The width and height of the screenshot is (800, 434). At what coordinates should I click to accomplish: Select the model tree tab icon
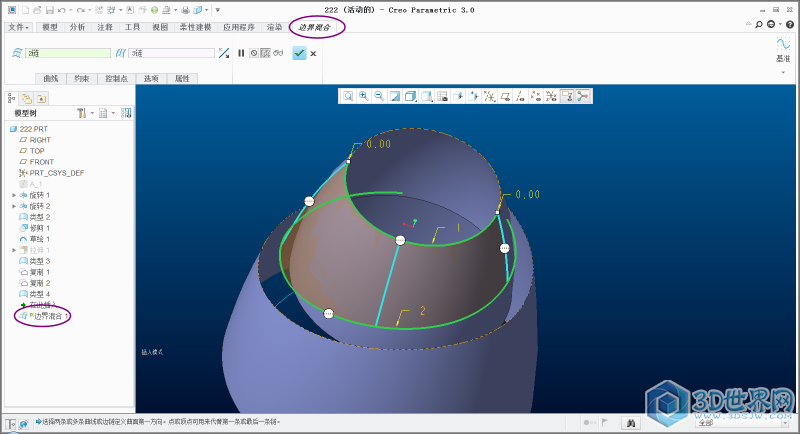click(x=12, y=98)
